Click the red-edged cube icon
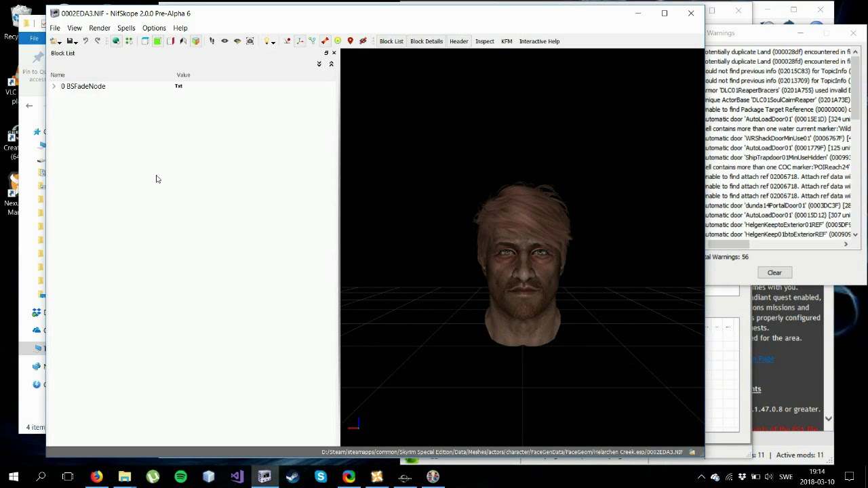Screen dimensions: 868x488 [x=170, y=41]
